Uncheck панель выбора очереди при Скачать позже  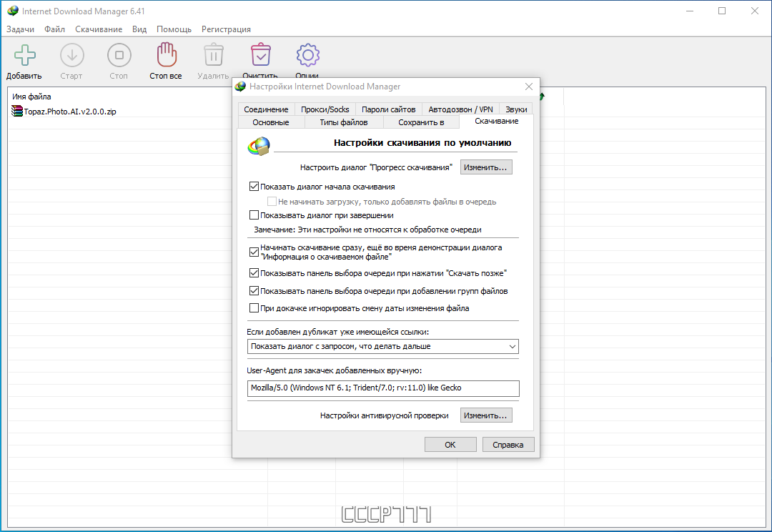click(x=254, y=273)
